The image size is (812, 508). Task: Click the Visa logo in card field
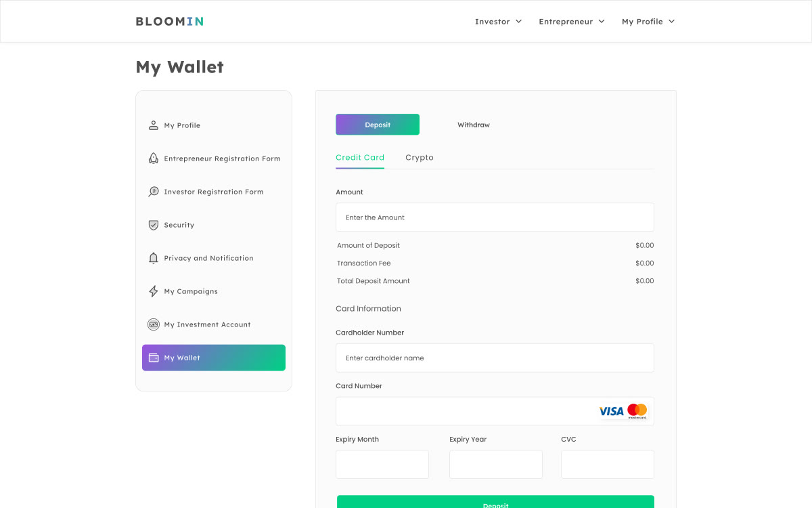[x=611, y=411]
